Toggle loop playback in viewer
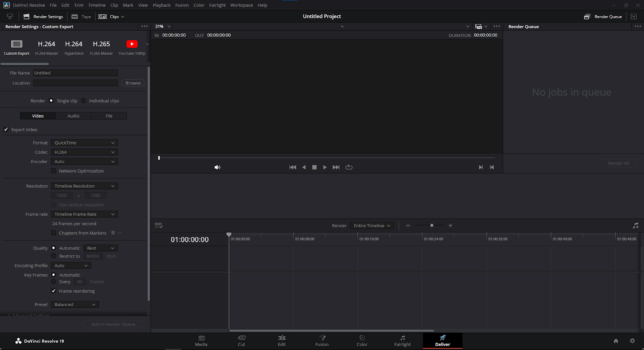Screen dimensions: 644x350 (x=349, y=167)
